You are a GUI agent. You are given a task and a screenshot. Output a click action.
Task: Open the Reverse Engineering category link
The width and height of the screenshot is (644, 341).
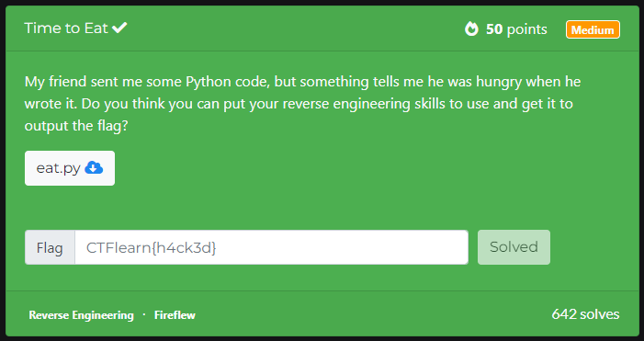[x=82, y=315]
